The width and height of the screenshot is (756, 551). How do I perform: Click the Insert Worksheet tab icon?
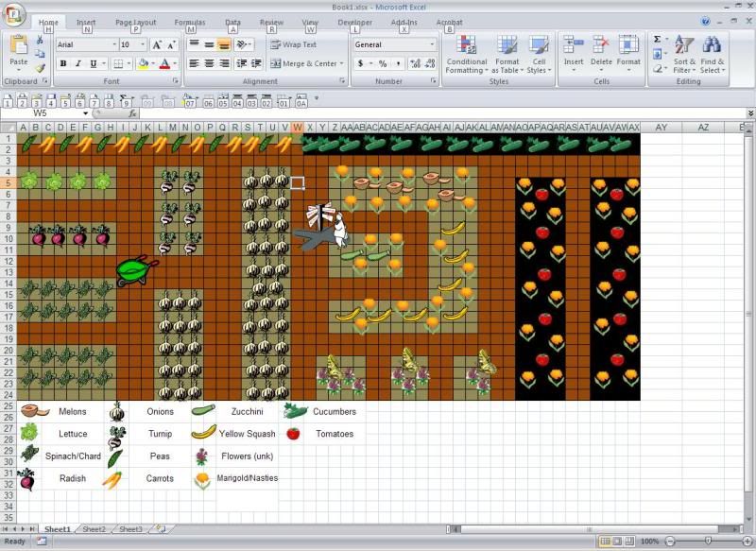pos(161,529)
